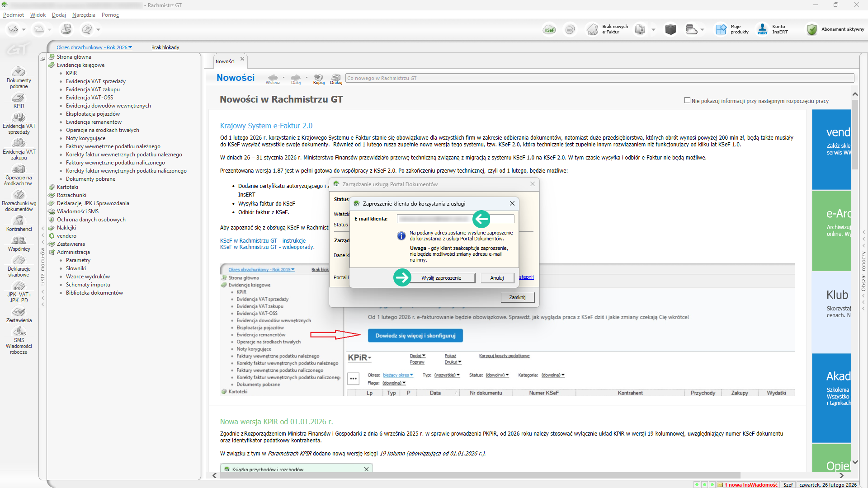Click the KSeF icon in top toolbar

549,30
